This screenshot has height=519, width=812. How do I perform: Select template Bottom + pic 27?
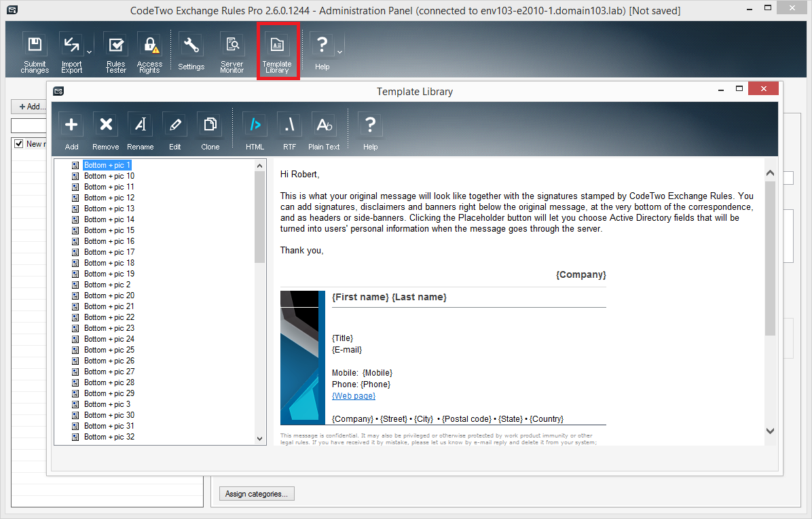tap(109, 372)
